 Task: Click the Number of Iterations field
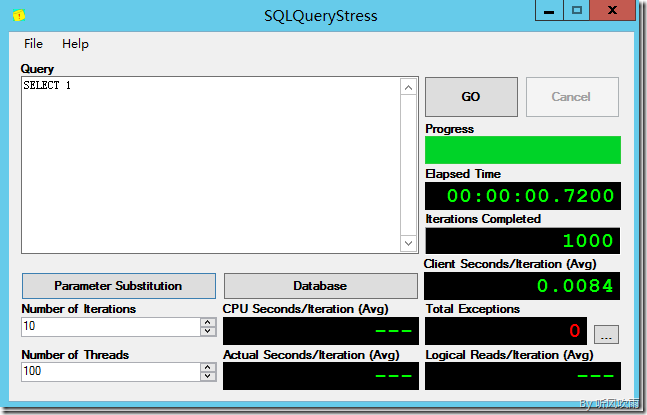(x=111, y=327)
